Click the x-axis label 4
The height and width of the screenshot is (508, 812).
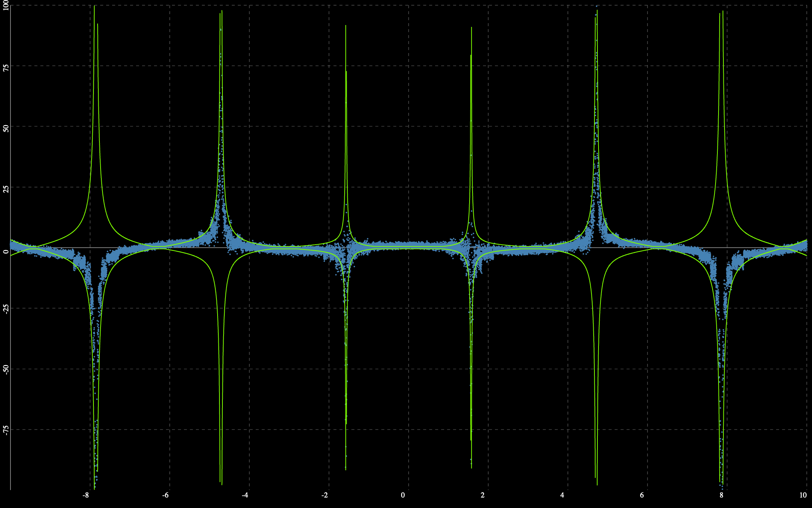(x=562, y=495)
